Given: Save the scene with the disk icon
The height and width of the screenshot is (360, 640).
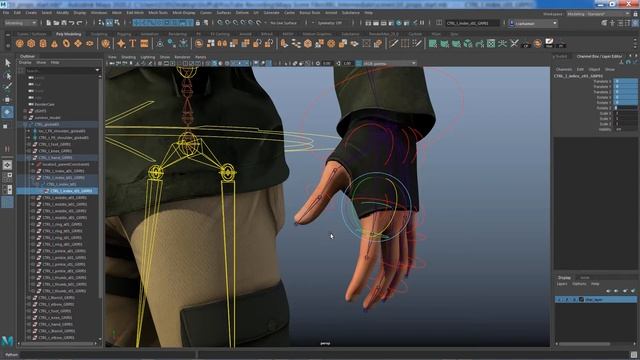Looking at the screenshot, I should (x=64, y=23).
